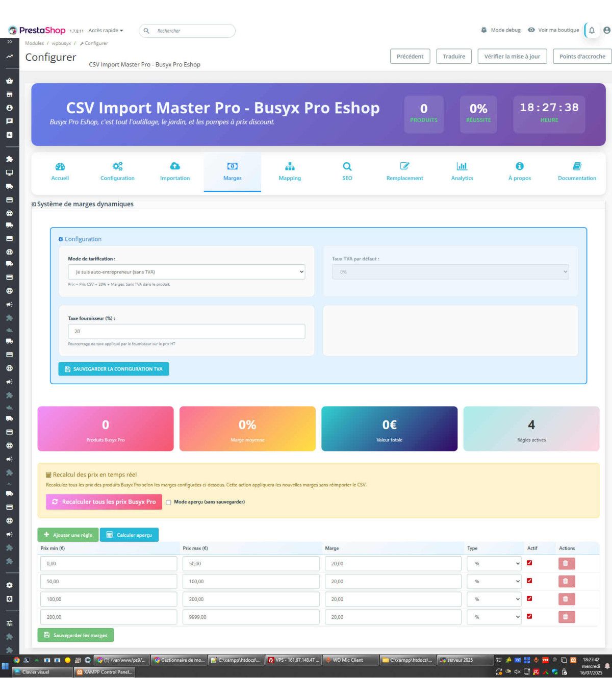The image size is (612, 700).
Task: Open the user profile avatar icon
Action: 606,30
